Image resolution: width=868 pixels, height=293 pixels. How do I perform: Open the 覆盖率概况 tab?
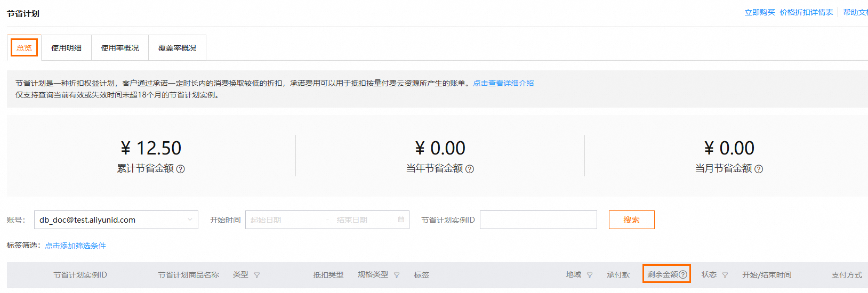[x=177, y=48]
